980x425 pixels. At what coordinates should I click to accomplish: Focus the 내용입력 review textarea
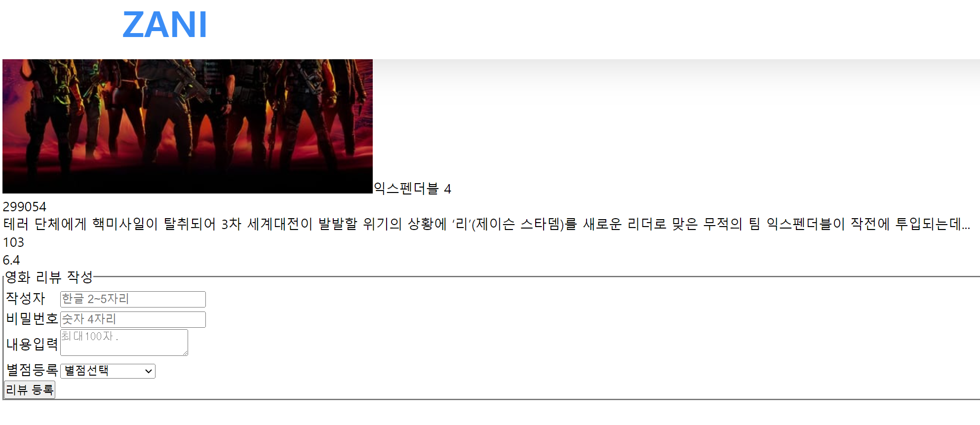124,343
